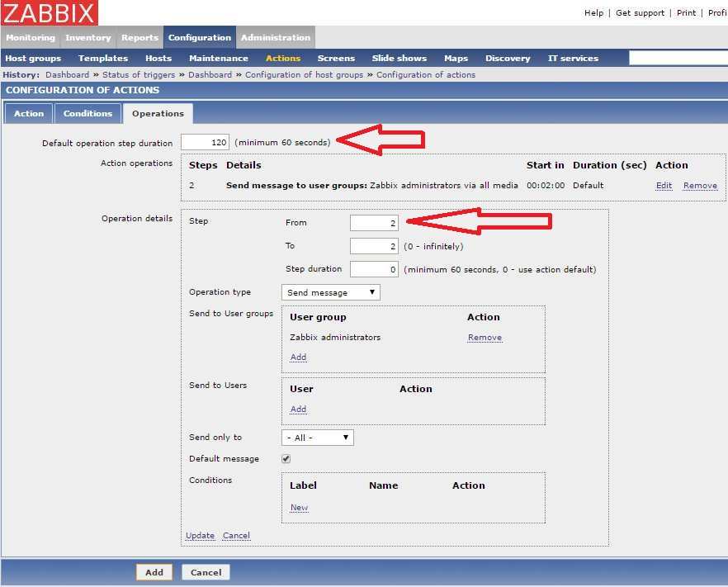Add a user under Send to Users
This screenshot has width=728, height=587.
click(x=298, y=409)
